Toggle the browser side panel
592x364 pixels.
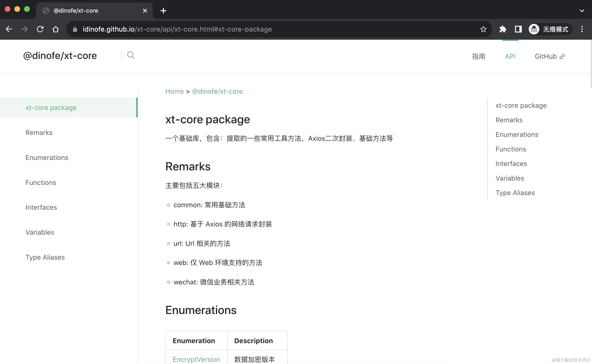click(x=518, y=29)
